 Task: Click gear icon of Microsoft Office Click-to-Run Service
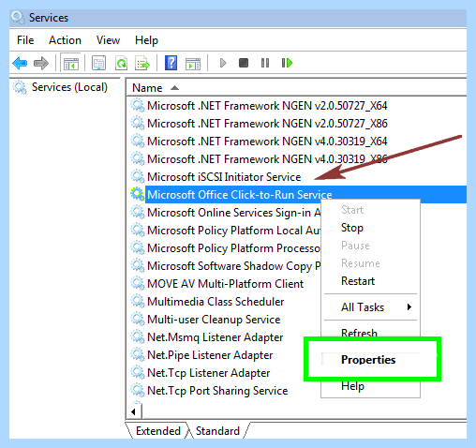click(138, 195)
